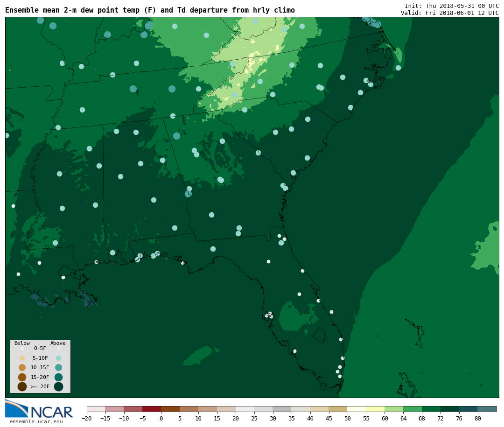Select the 5-10F legend label
The image size is (504, 427).
[x=40, y=358]
